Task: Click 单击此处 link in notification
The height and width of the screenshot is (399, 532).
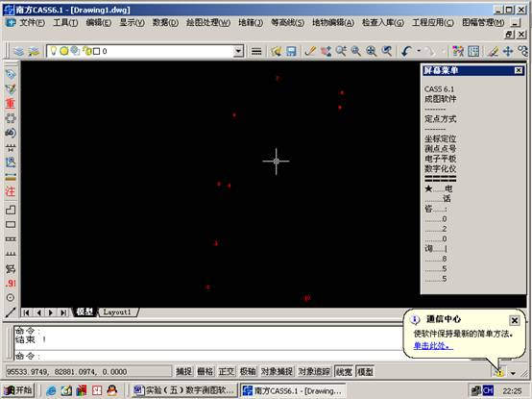Action: coord(433,346)
